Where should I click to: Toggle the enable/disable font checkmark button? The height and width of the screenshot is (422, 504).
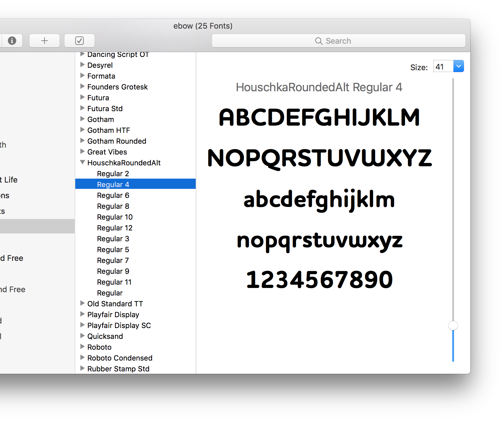click(79, 41)
